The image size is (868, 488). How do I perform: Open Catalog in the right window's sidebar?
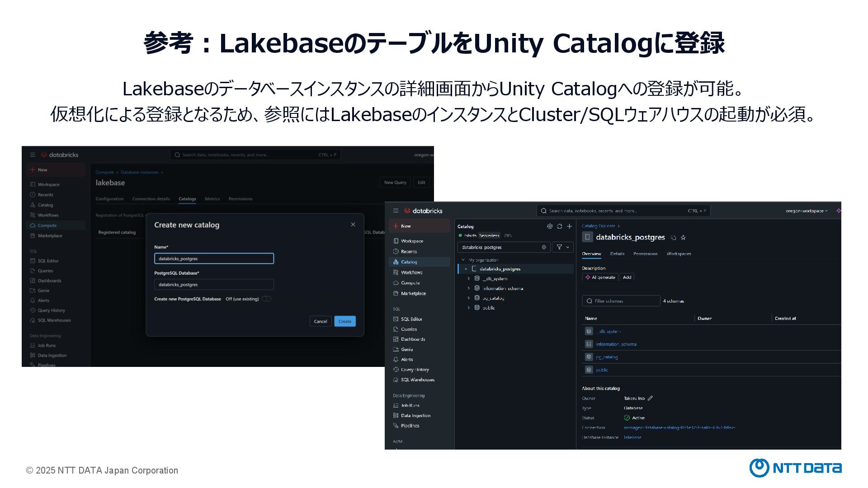click(419, 262)
